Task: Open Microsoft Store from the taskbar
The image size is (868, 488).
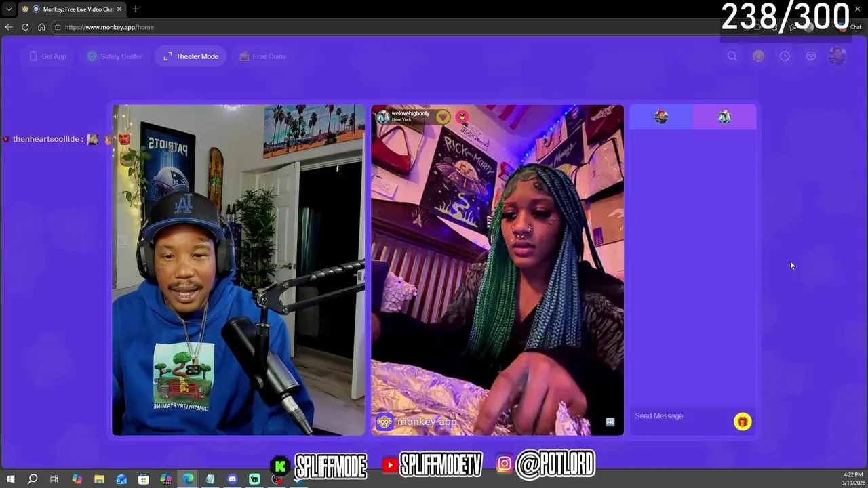Action: point(143,479)
